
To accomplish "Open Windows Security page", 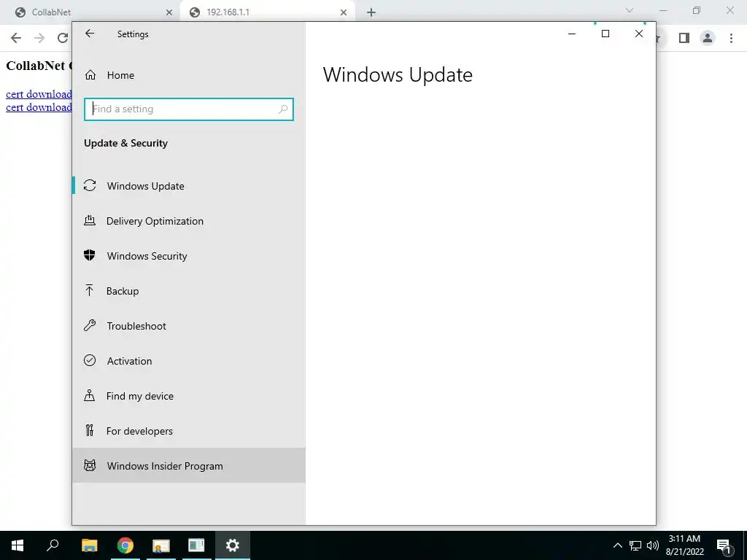I will (189, 256).
